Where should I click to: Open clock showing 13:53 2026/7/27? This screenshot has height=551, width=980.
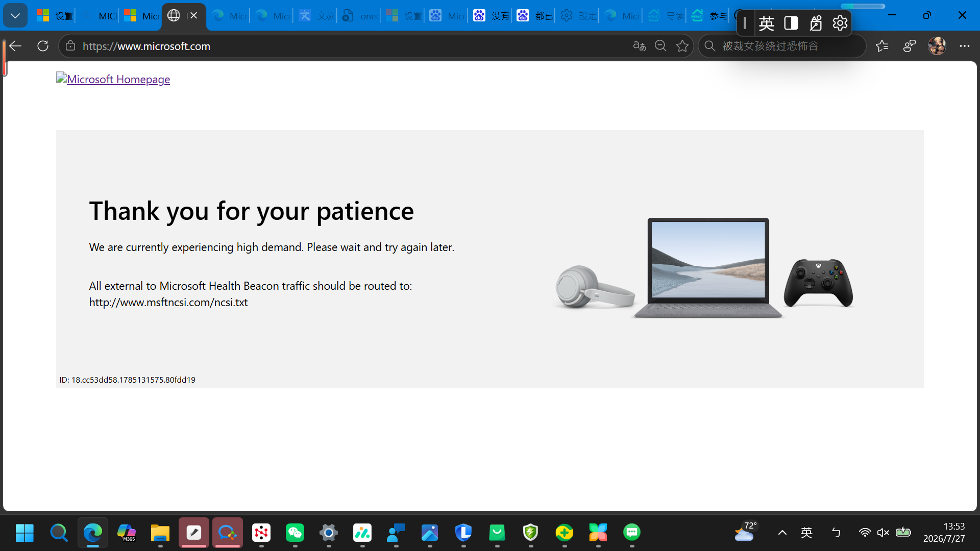coord(944,533)
